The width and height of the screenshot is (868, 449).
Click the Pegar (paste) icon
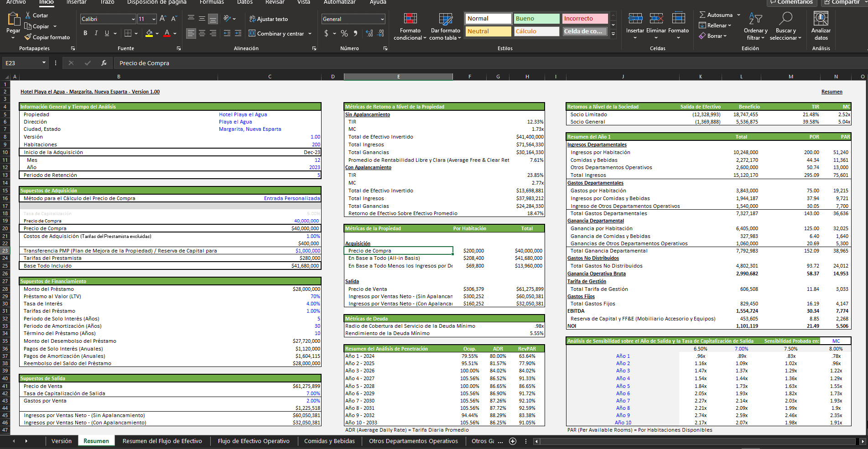click(x=13, y=19)
